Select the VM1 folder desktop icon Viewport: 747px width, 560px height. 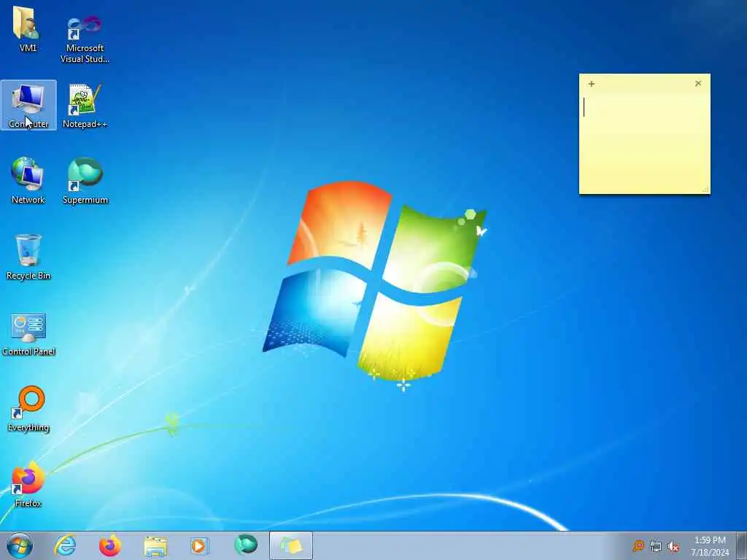[28, 29]
